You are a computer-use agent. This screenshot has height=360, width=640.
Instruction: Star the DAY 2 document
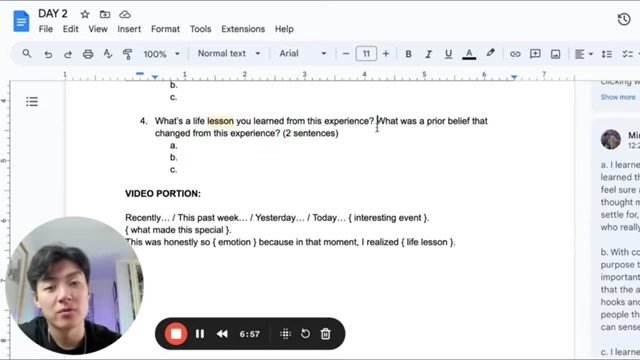85,14
